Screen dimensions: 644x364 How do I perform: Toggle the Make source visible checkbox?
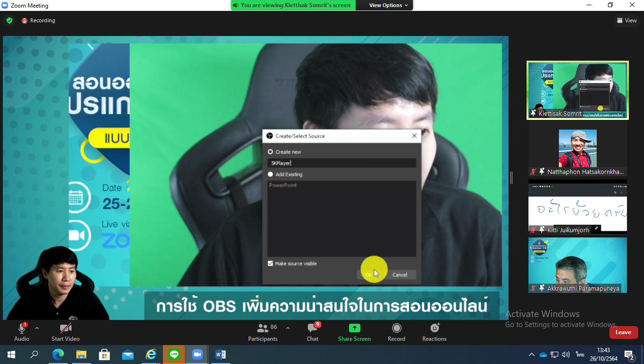point(270,264)
